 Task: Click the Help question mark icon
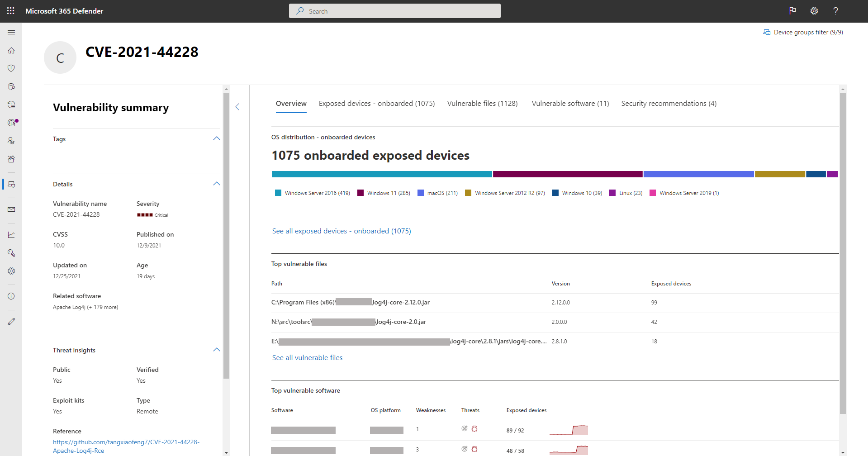(x=835, y=11)
